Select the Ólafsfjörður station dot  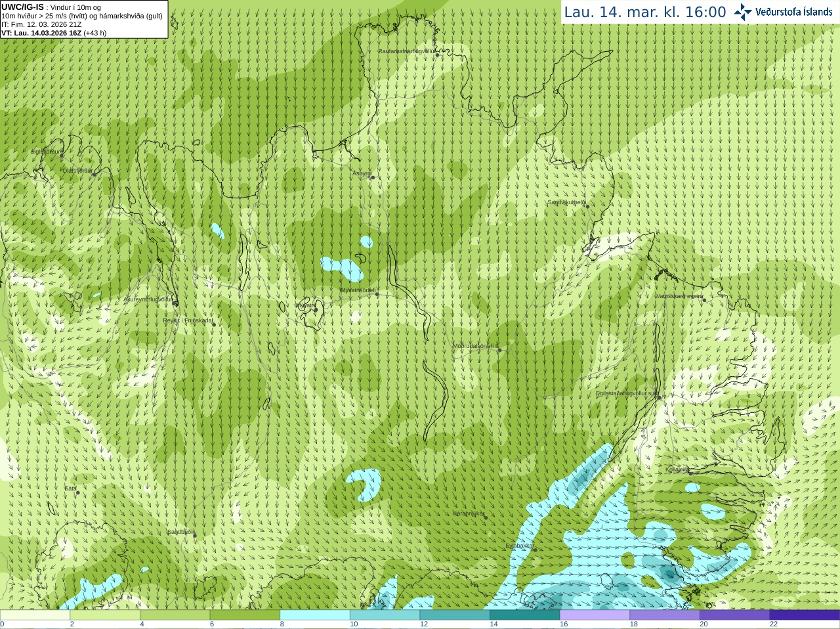coord(94,175)
